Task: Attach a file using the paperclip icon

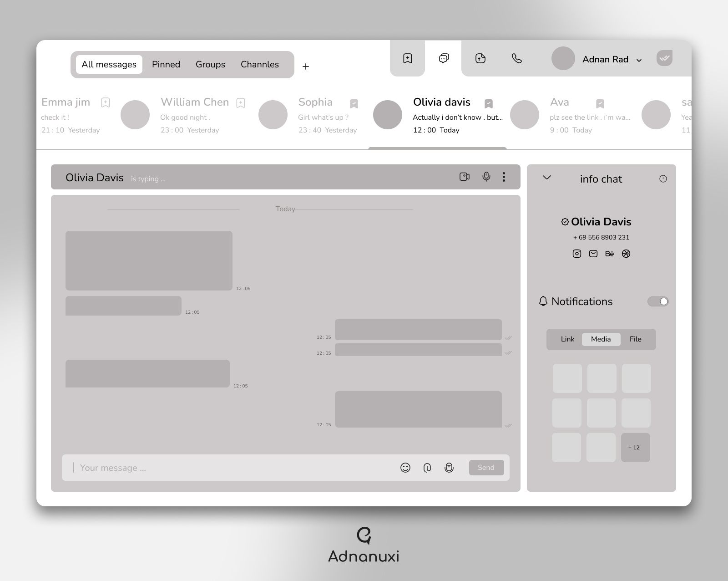Action: pyautogui.click(x=427, y=468)
